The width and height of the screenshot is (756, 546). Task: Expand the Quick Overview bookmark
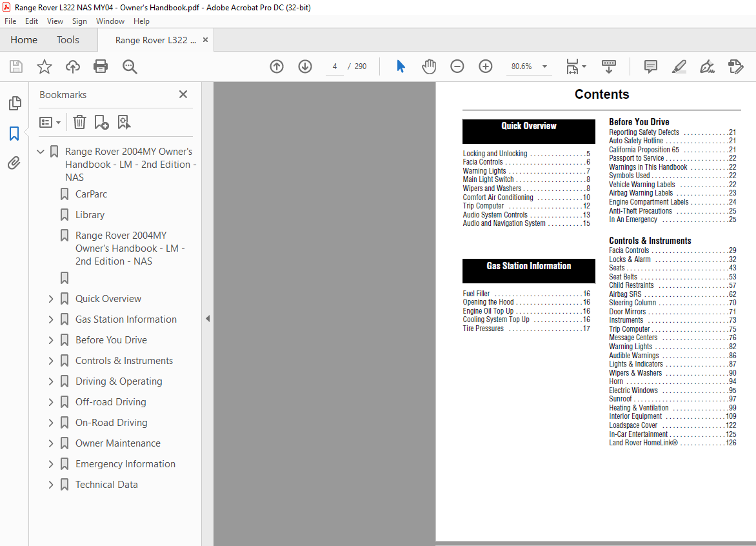point(50,299)
